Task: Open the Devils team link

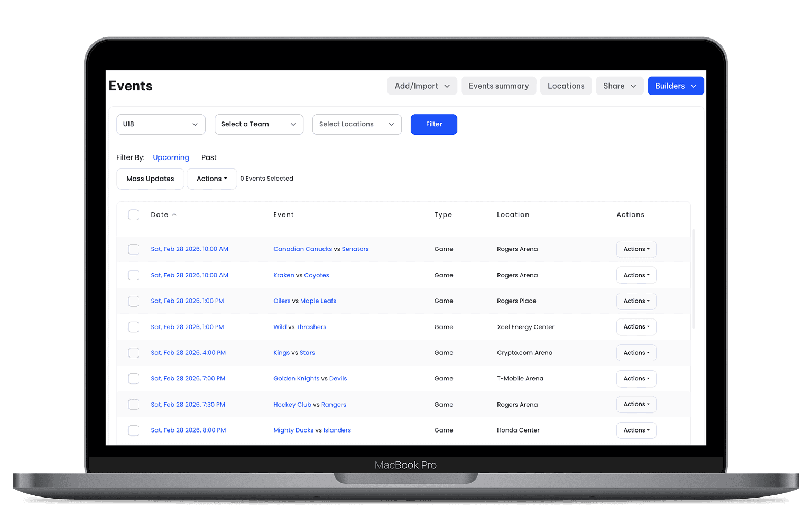Action: coord(338,379)
